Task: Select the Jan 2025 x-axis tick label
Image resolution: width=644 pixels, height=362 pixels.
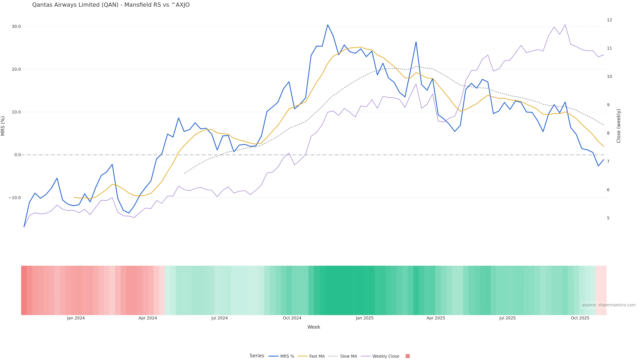Action: click(x=364, y=318)
